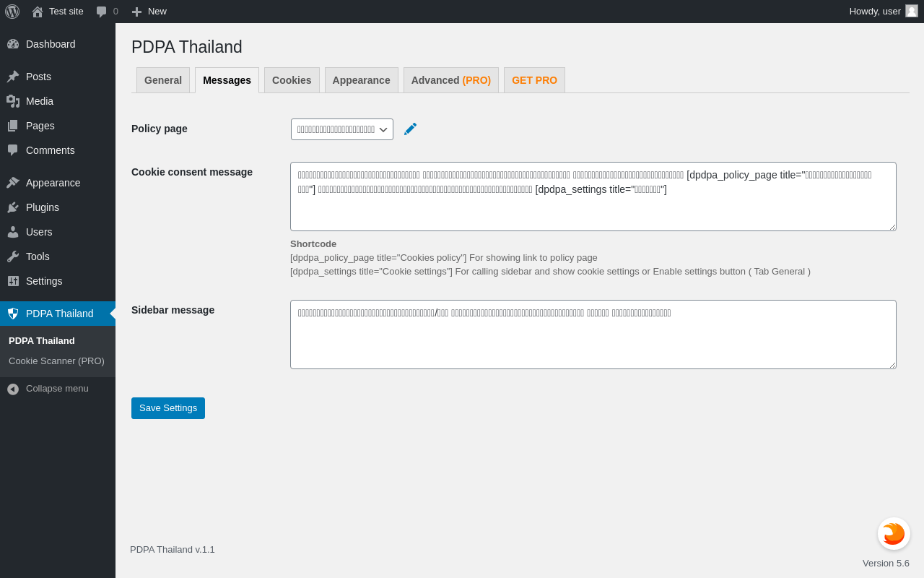Switch to the Cookies tab

click(x=292, y=80)
